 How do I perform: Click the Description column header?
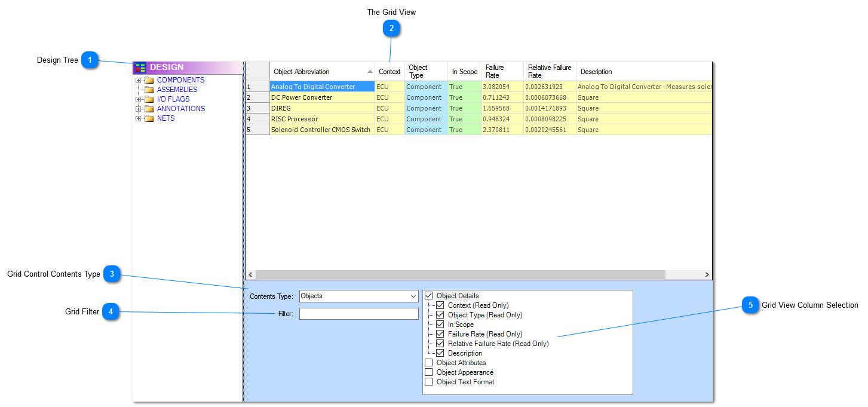[644, 72]
